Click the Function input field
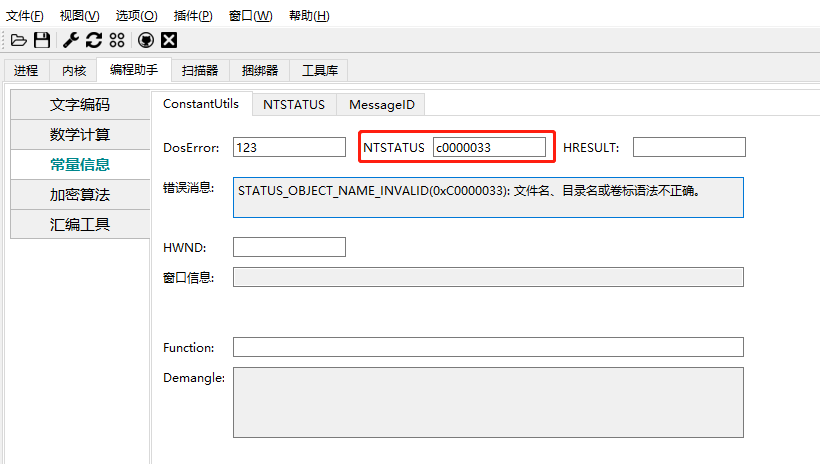The image size is (820, 464). point(488,347)
